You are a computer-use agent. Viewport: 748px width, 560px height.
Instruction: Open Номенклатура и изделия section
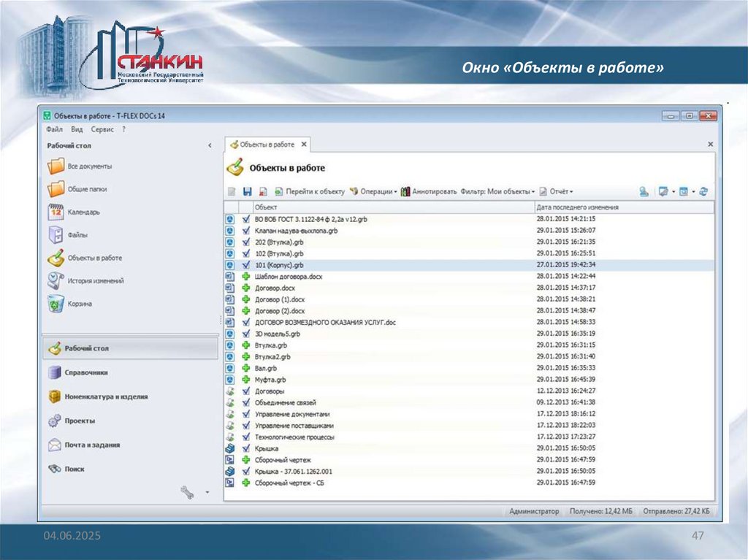106,396
